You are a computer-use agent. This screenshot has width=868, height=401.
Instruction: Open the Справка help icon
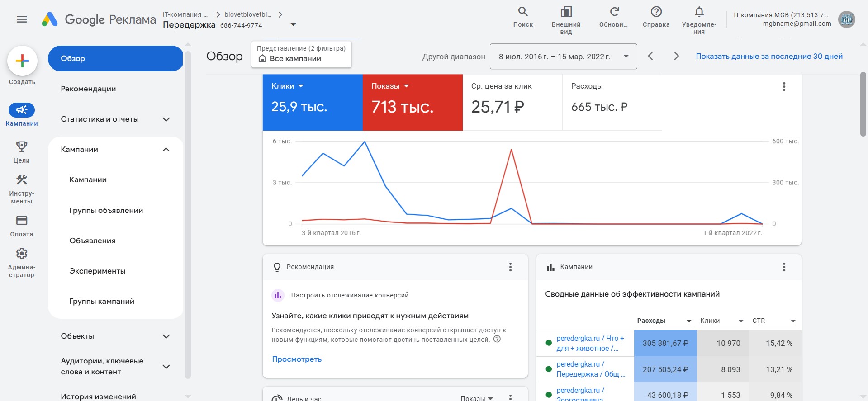[x=656, y=12]
